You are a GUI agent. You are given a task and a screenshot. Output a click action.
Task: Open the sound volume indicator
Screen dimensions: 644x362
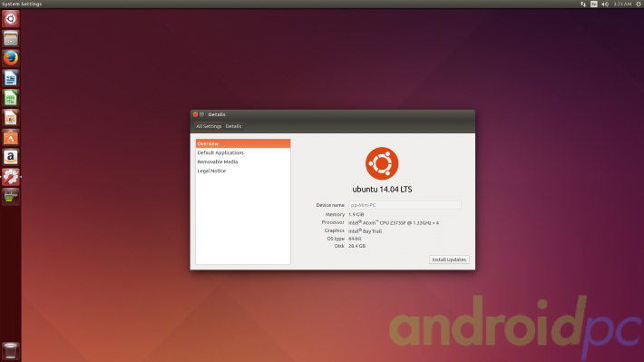coord(605,5)
